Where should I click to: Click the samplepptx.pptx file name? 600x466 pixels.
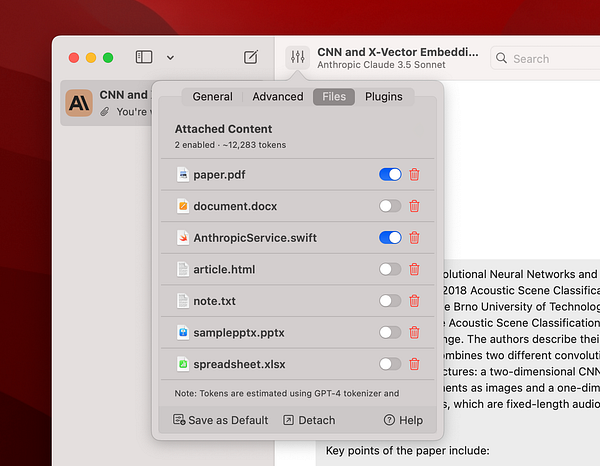239,333
